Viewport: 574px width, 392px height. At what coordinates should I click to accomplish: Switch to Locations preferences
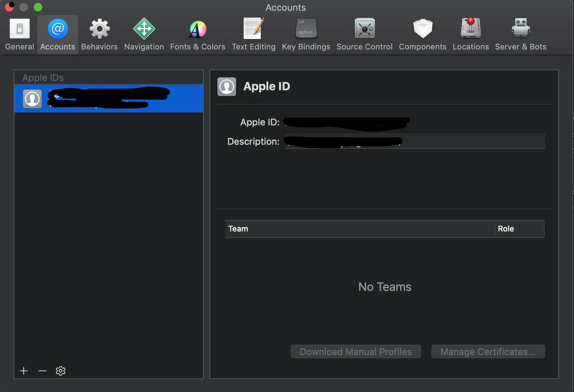tap(471, 34)
